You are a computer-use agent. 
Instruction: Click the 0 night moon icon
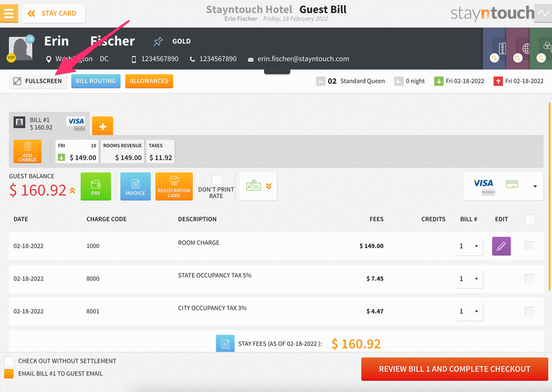click(x=398, y=81)
